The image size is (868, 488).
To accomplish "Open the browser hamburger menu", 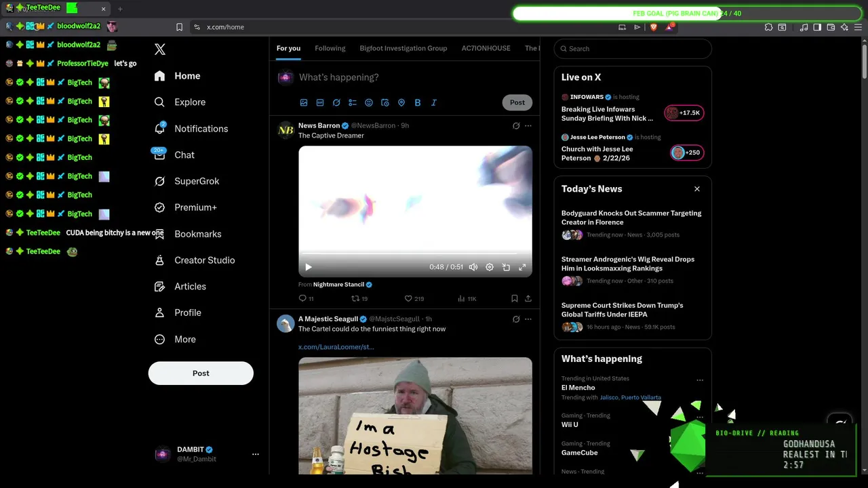I will (858, 27).
